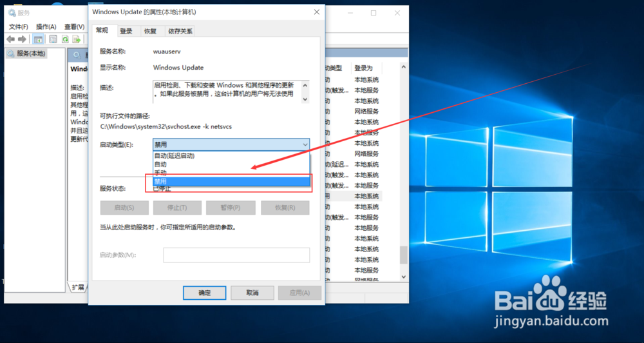Choose 手动 from the startup type list
The width and height of the screenshot is (644, 343).
click(x=231, y=172)
